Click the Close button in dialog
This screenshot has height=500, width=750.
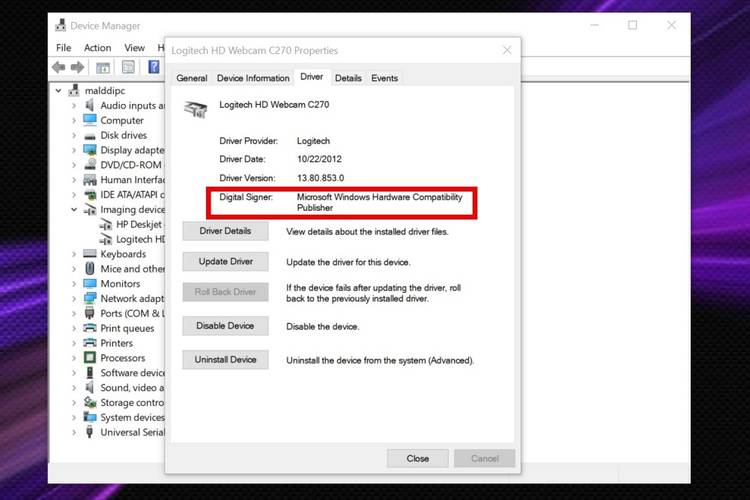click(x=418, y=458)
